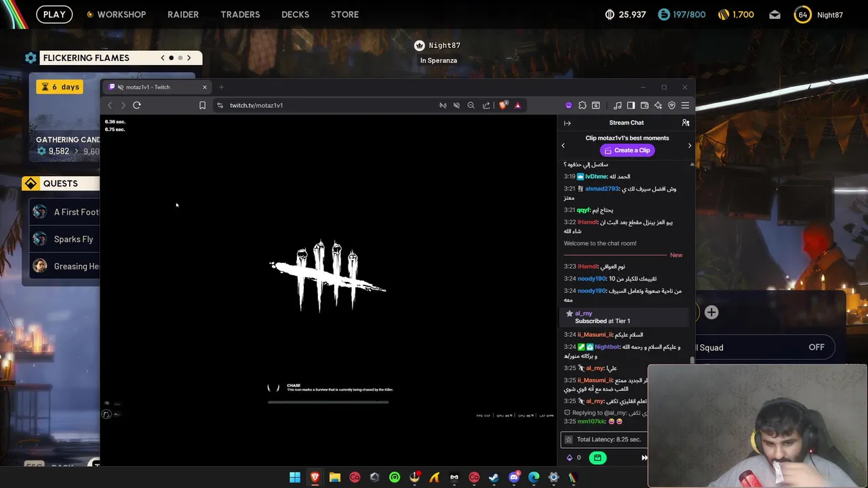Click the coin currency 25.937 icon
The width and height of the screenshot is (868, 488).
(x=609, y=14)
